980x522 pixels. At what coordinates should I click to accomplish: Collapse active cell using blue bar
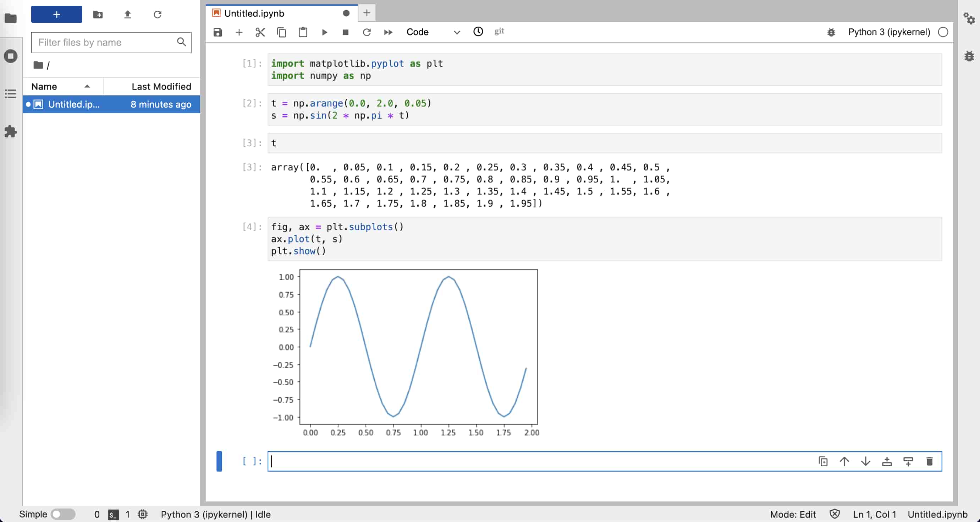tap(219, 462)
